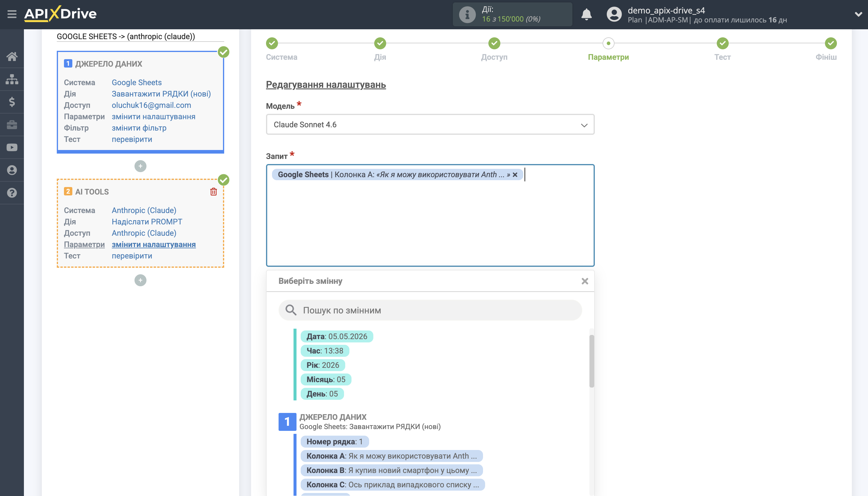The image size is (868, 496).
Task: Click the search magnifier icon in variables
Action: tap(291, 310)
